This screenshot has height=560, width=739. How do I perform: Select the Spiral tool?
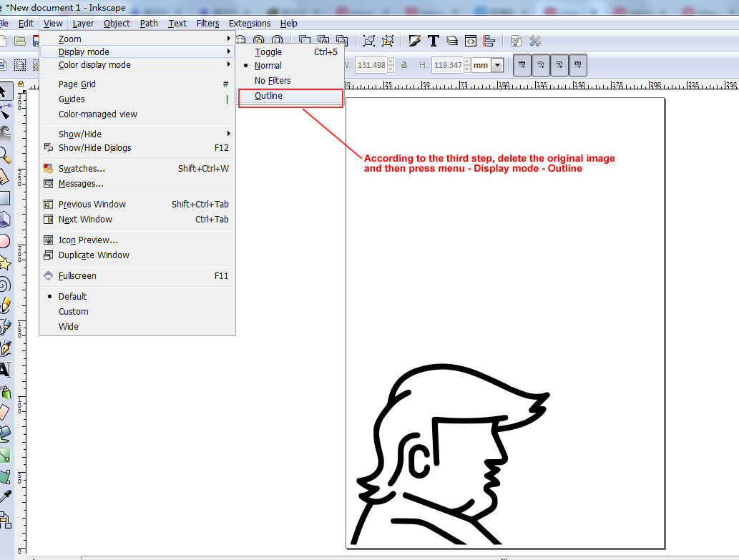point(4,285)
